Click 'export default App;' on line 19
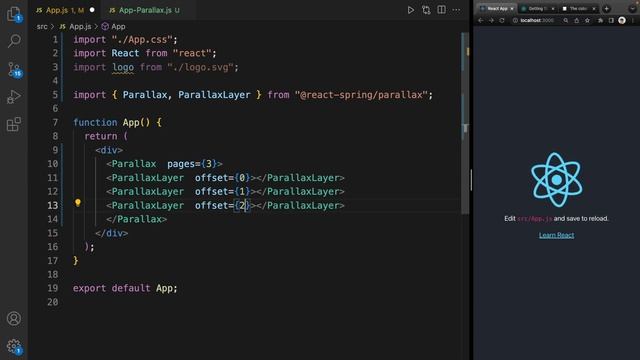The height and width of the screenshot is (360, 640). pos(125,288)
